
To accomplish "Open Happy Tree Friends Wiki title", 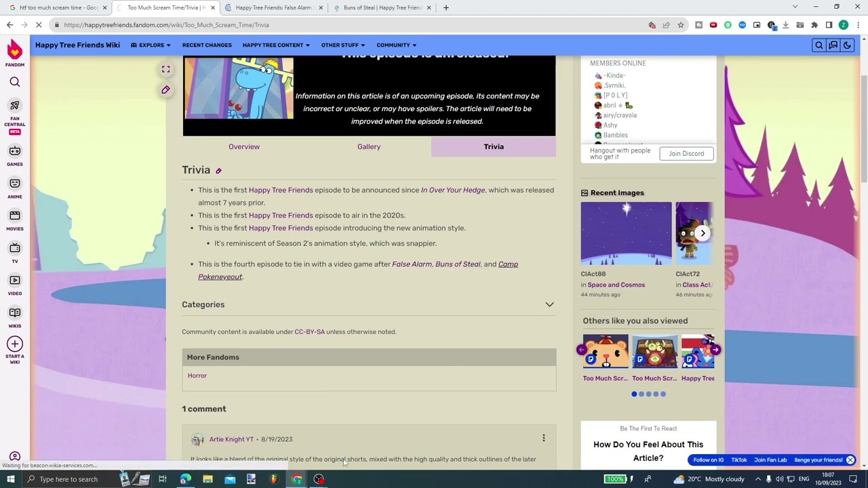I will point(77,45).
